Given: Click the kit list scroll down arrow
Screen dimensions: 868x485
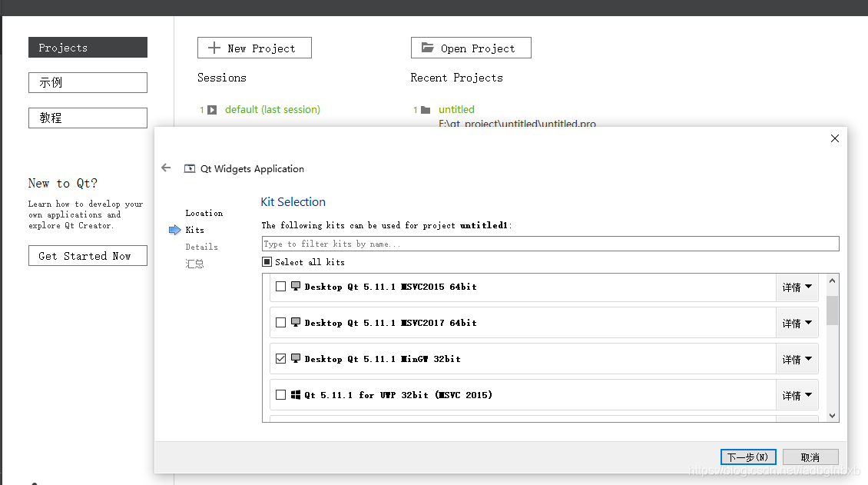Looking at the screenshot, I should (x=832, y=416).
